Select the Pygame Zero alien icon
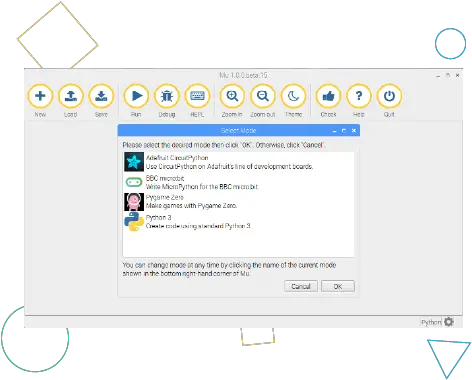This screenshot has height=380, width=472. [x=134, y=202]
